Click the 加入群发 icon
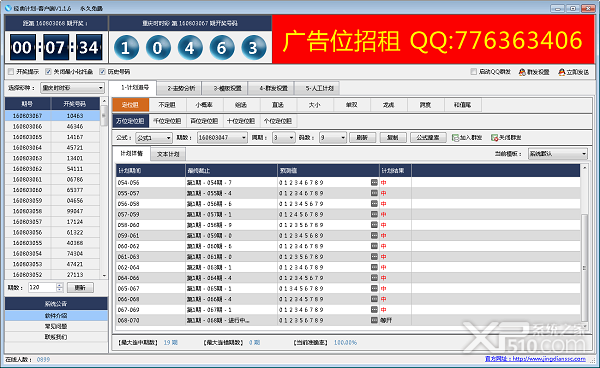600x368 pixels. pos(455,138)
